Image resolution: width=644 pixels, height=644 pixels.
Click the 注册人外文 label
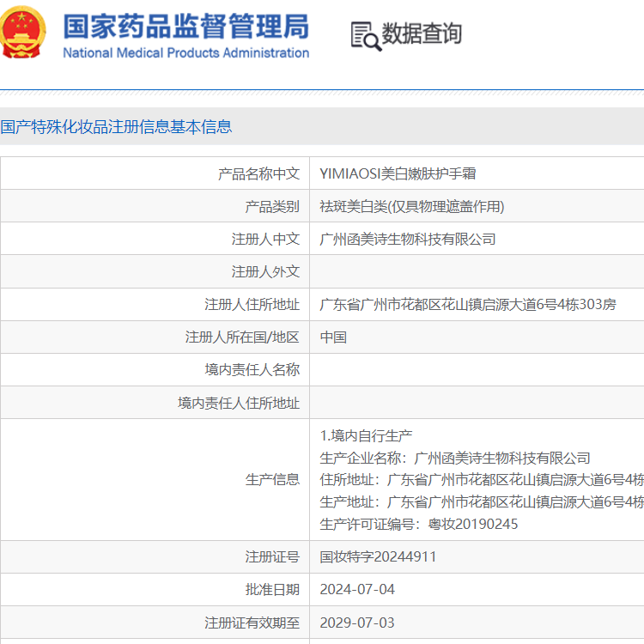click(x=265, y=271)
